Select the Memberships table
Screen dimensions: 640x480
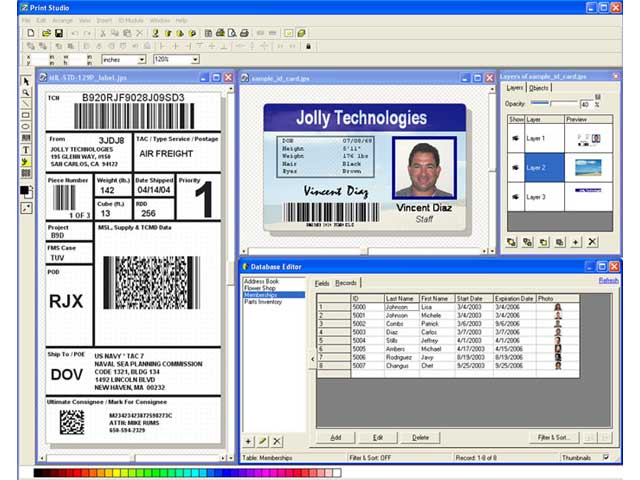(x=274, y=295)
